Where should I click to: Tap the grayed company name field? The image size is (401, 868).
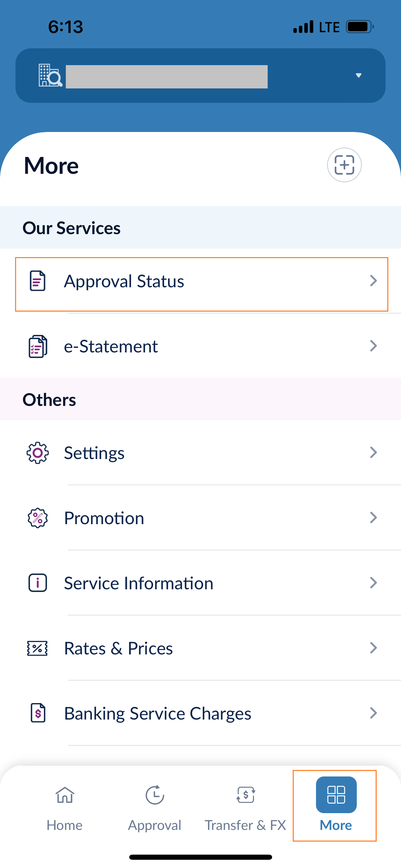167,77
